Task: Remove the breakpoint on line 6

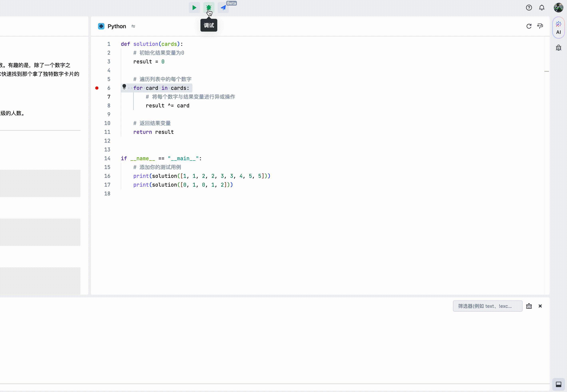Action: 97,88
